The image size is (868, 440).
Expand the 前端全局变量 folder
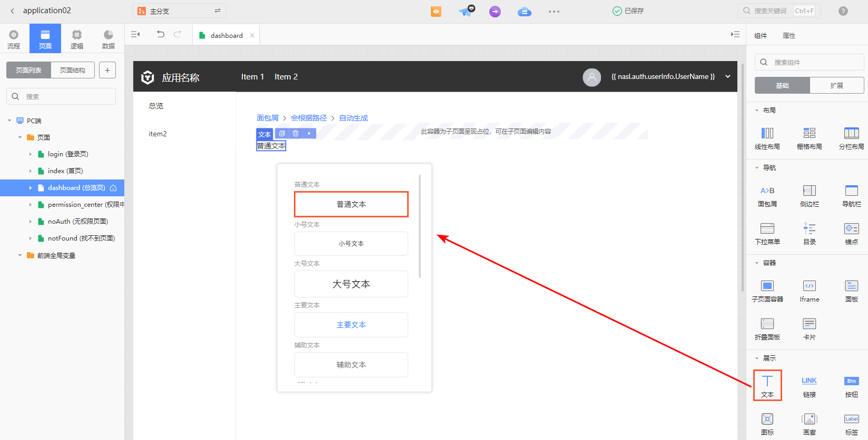click(x=20, y=255)
